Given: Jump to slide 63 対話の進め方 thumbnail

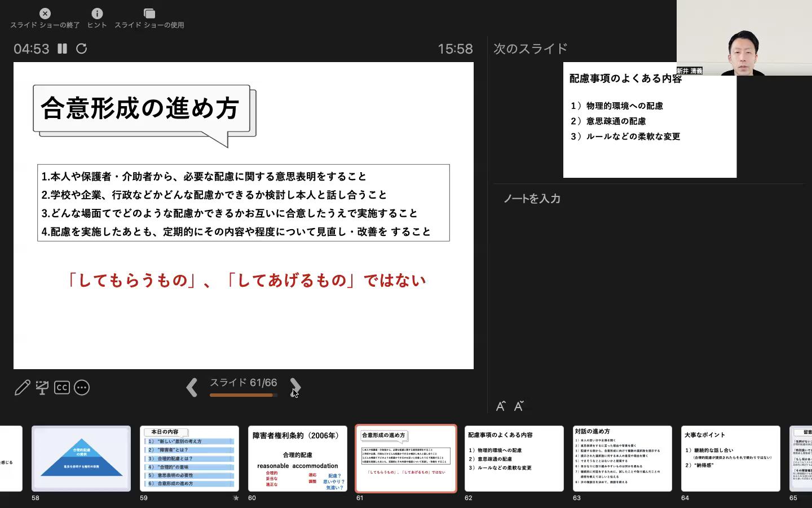Looking at the screenshot, I should (622, 458).
